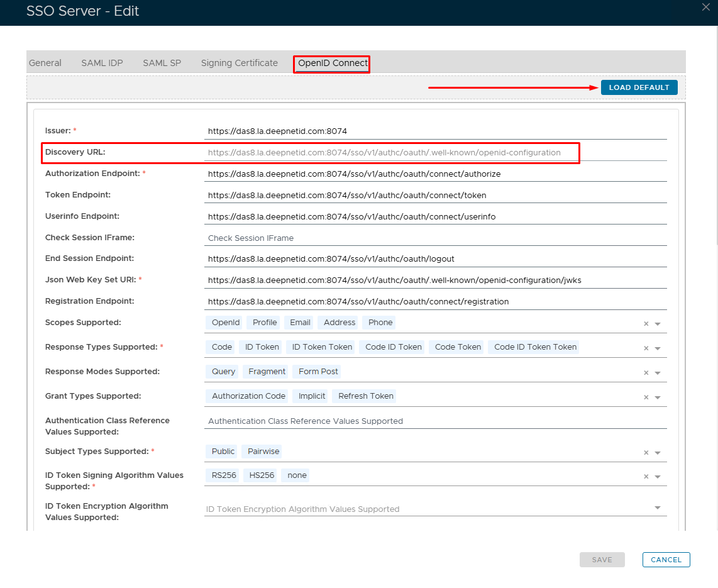Open the SAML IDP tab
The width and height of the screenshot is (718, 588).
102,63
